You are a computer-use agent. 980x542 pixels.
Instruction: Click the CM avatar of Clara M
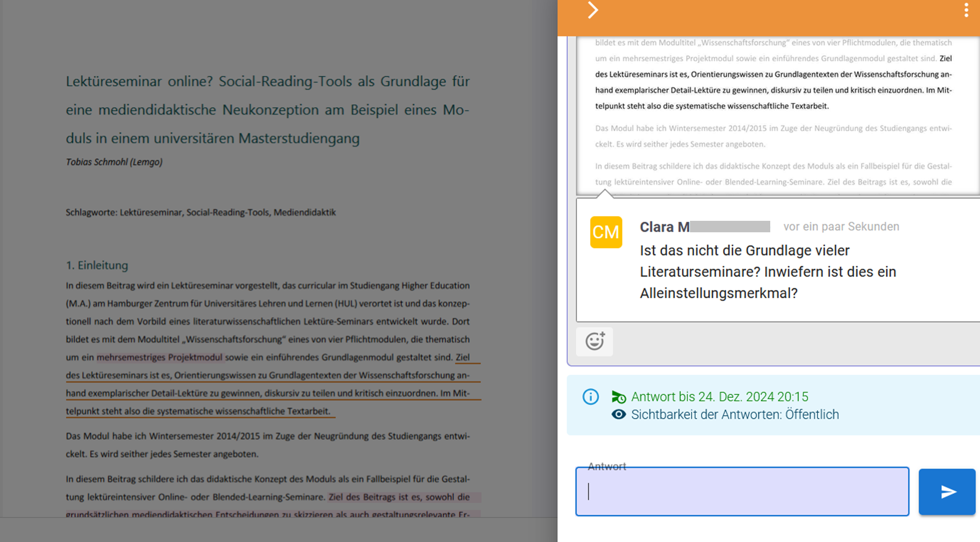tap(606, 232)
